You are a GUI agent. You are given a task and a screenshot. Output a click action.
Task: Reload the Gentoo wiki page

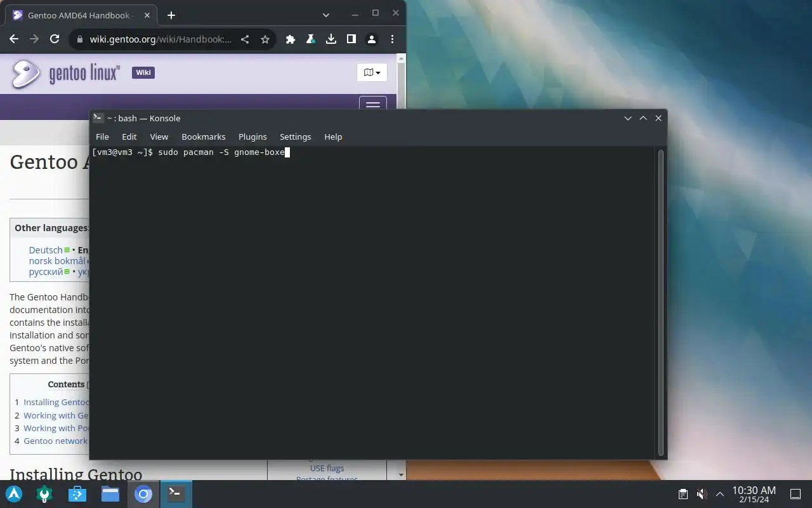pos(55,39)
